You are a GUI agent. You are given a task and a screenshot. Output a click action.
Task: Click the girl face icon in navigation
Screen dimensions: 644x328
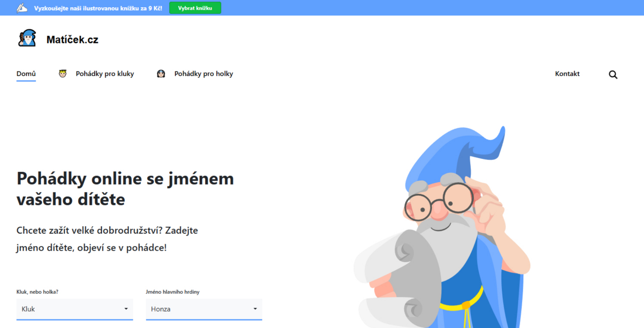tap(161, 73)
